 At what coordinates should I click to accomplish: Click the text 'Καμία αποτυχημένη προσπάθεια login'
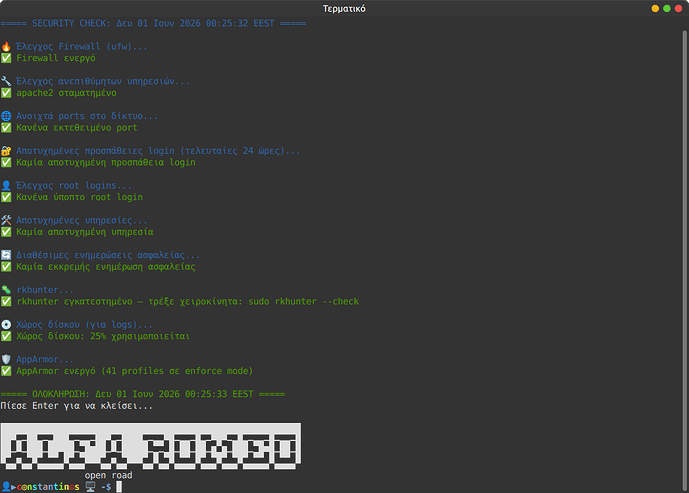tap(106, 162)
